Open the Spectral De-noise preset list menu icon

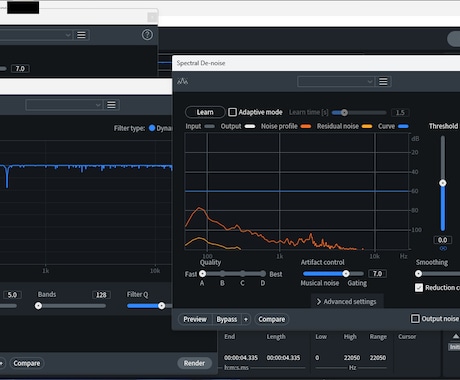(383, 82)
